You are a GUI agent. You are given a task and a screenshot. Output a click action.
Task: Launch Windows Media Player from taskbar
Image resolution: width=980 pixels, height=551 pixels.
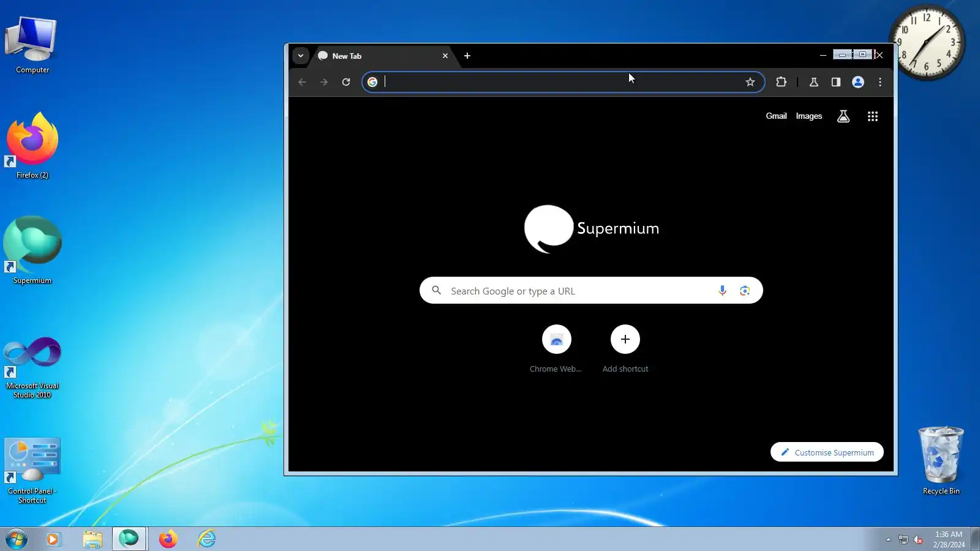coord(53,539)
